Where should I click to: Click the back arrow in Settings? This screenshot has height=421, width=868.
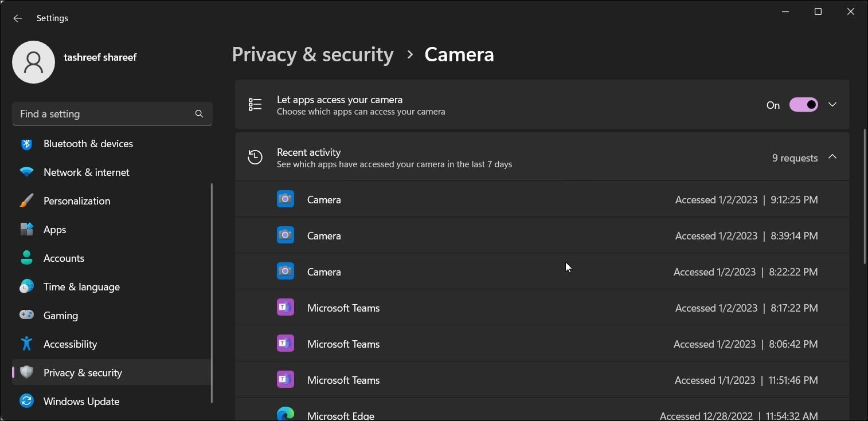coord(18,18)
